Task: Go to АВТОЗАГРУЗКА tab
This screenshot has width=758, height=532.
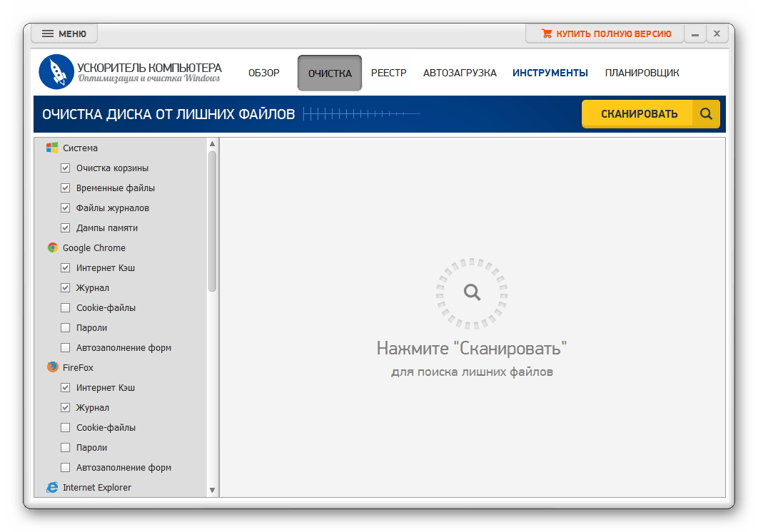Action: coord(460,73)
